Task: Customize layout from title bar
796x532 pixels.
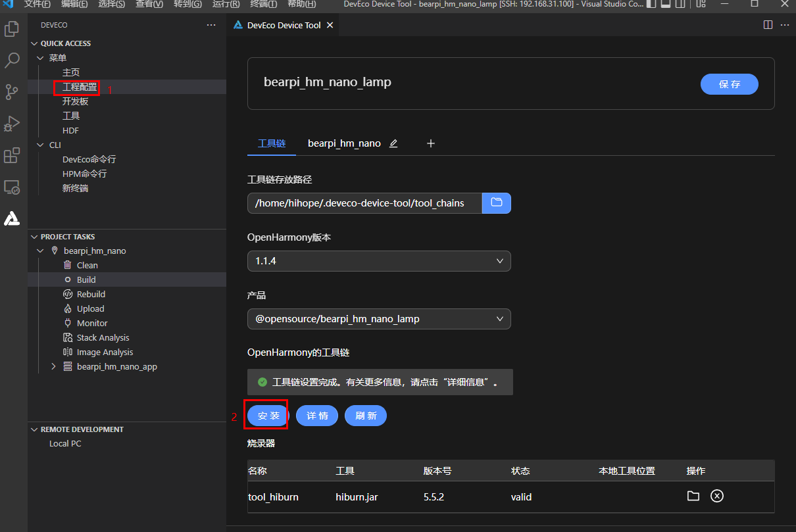Action: pos(701,4)
